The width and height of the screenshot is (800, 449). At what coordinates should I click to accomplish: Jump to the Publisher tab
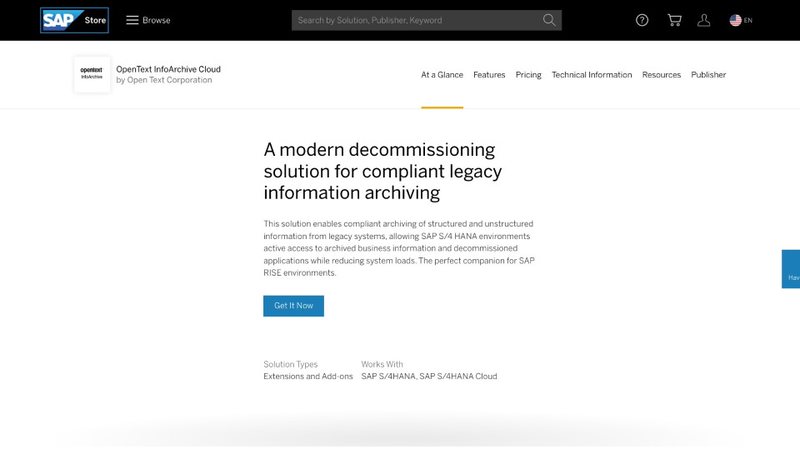click(x=708, y=75)
